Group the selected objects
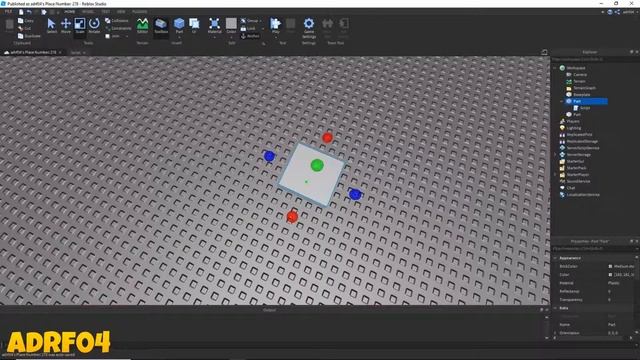This screenshot has width=640, height=360. (x=250, y=20)
